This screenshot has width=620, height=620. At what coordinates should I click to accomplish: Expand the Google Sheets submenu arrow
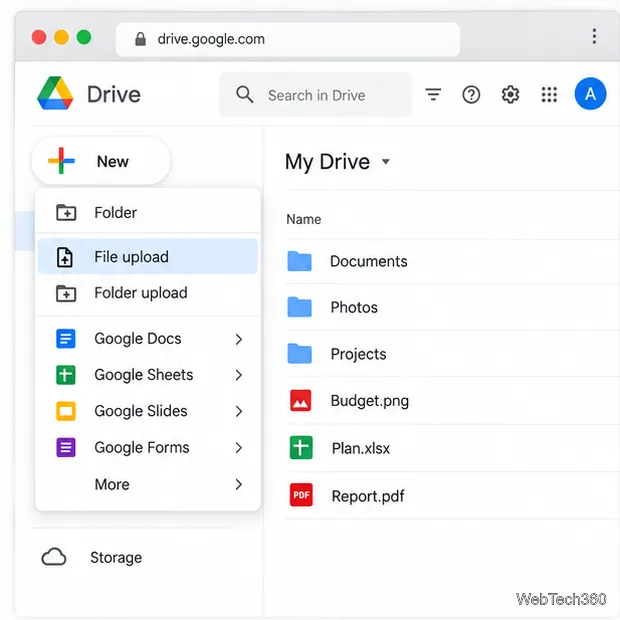coord(238,375)
